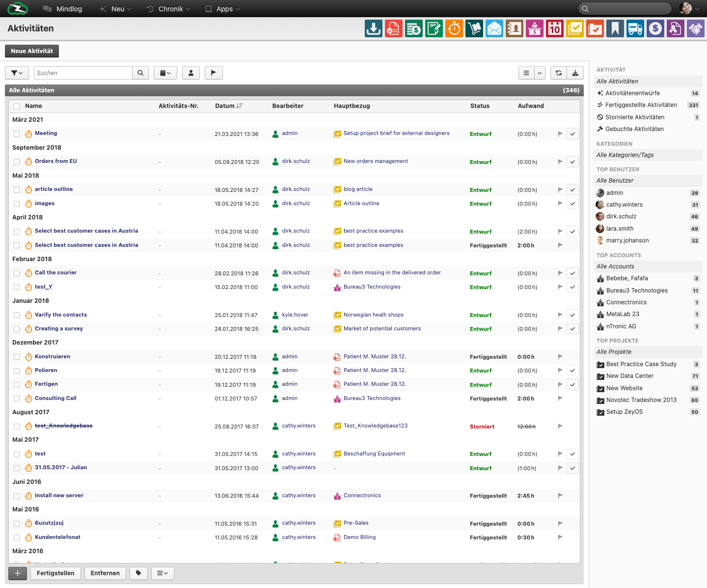Click the refresh list icon

coord(559,73)
